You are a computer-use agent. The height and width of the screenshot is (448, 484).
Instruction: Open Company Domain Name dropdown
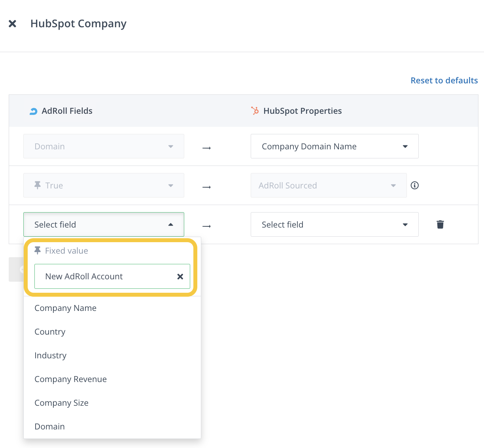[334, 146]
